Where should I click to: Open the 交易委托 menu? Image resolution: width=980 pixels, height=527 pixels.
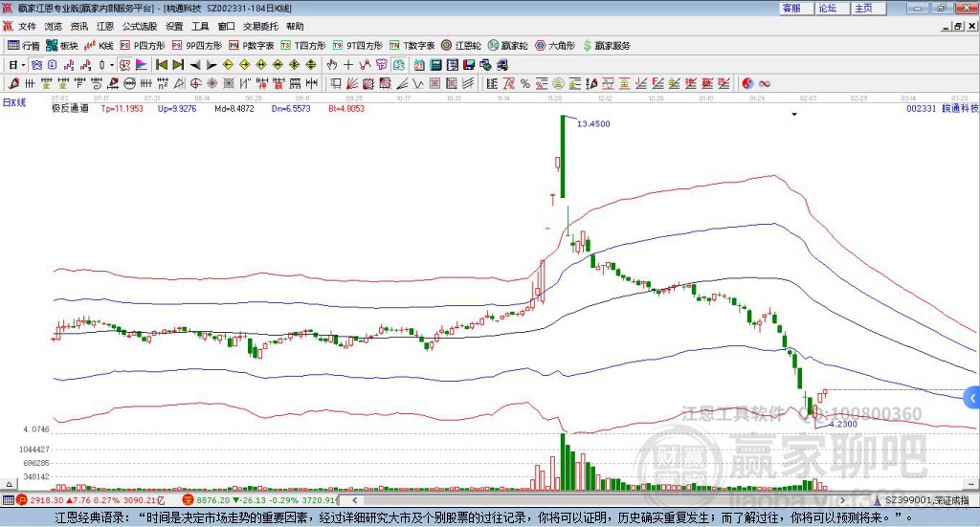pyautogui.click(x=260, y=26)
